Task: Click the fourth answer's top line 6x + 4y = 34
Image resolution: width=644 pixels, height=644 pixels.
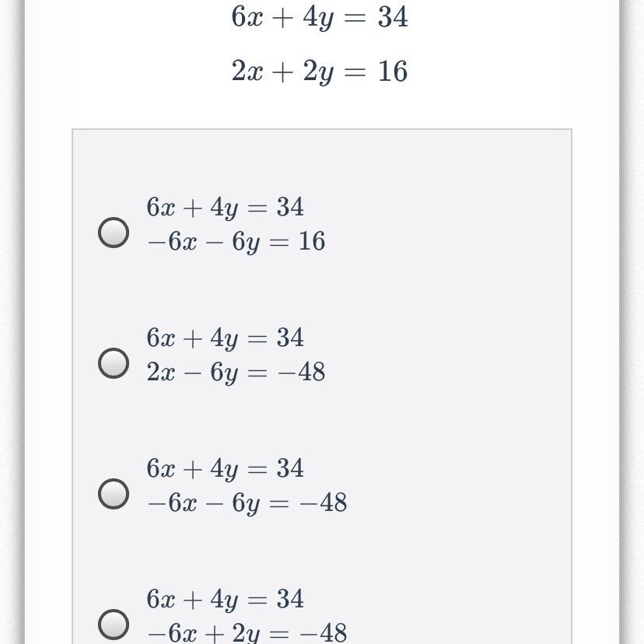Action: tap(225, 599)
